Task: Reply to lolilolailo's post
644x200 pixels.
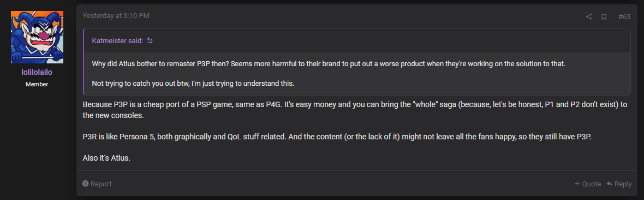Action: point(619,184)
